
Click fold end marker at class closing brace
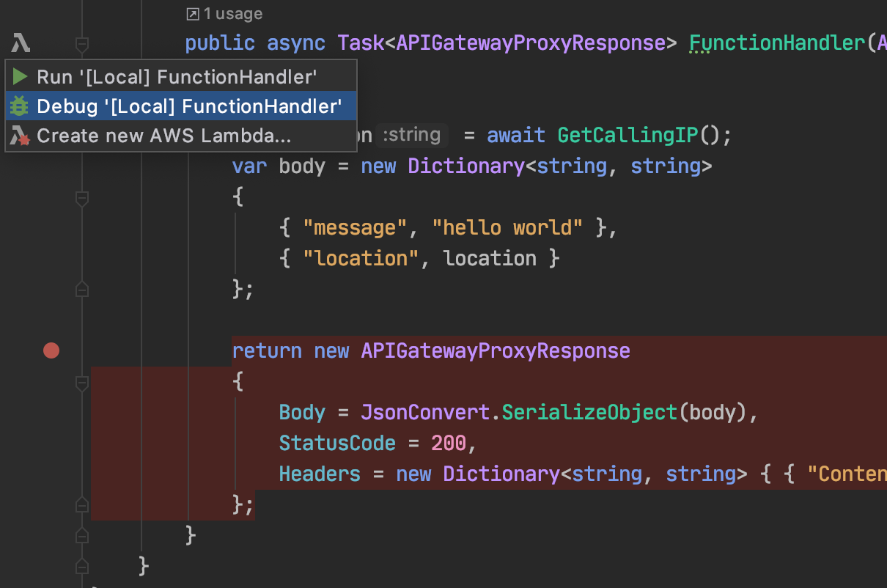tap(82, 566)
